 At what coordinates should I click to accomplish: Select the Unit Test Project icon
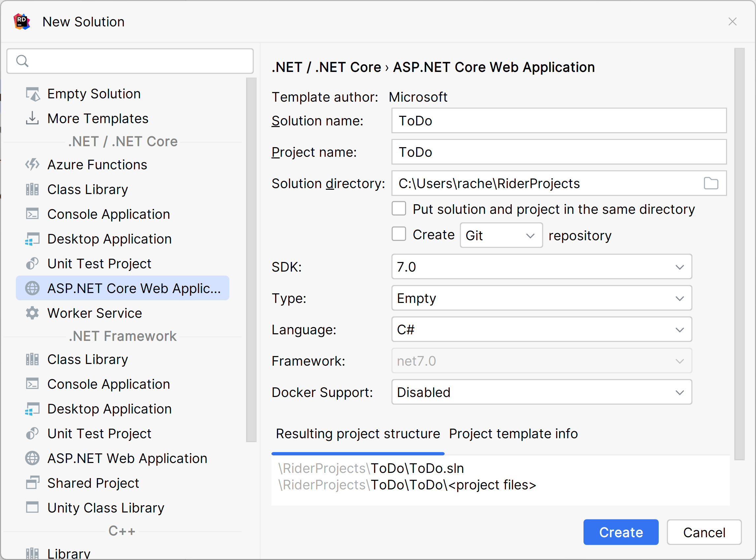32,263
